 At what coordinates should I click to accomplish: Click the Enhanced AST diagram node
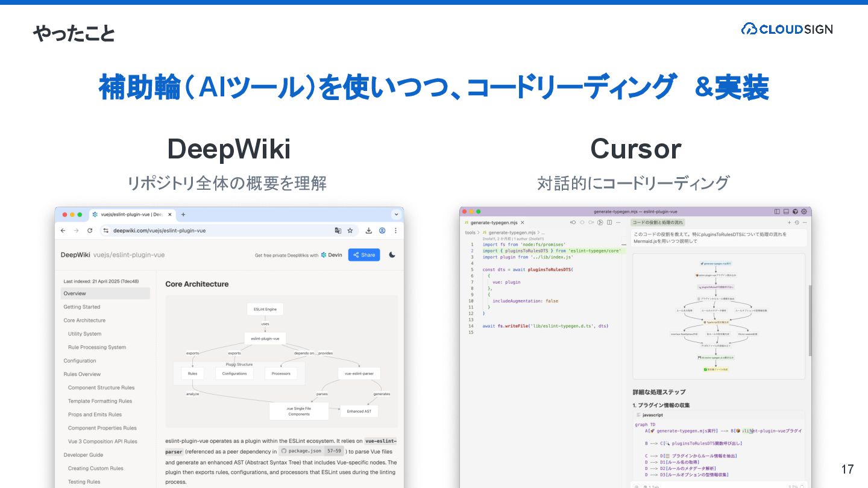coord(359,411)
